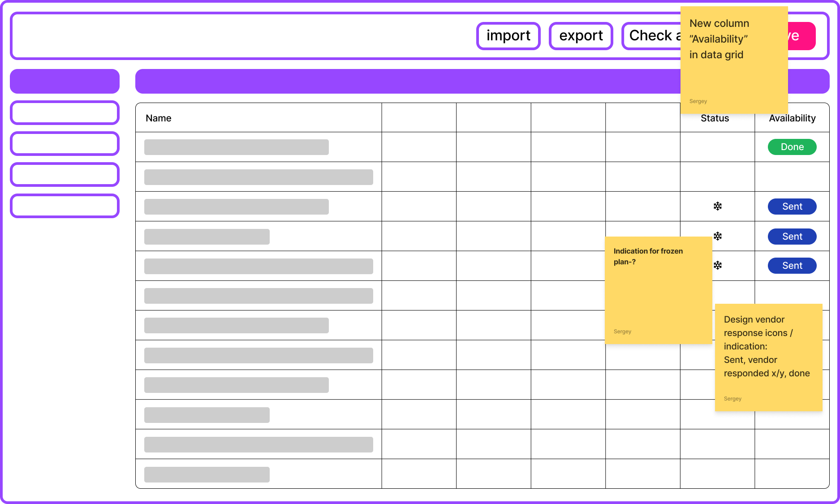Sort by the Name column header
This screenshot has width=840, height=504.
point(159,118)
